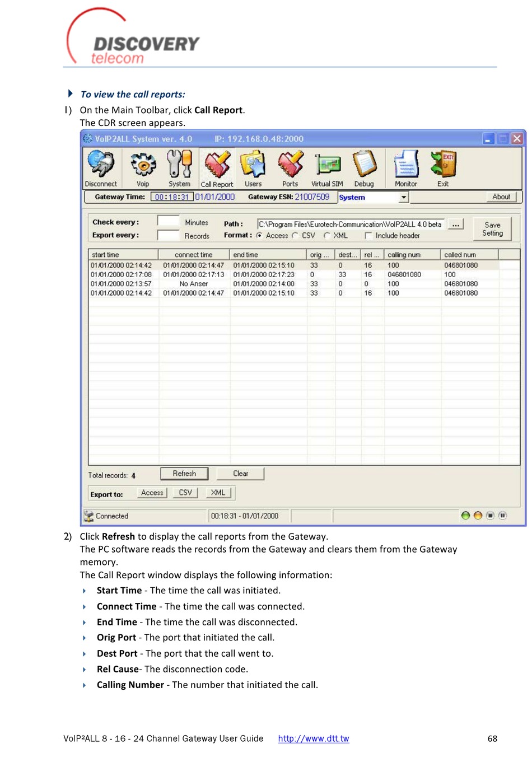The width and height of the screenshot is (532, 767).
Task: Click the green status light icon
Action: 465,516
